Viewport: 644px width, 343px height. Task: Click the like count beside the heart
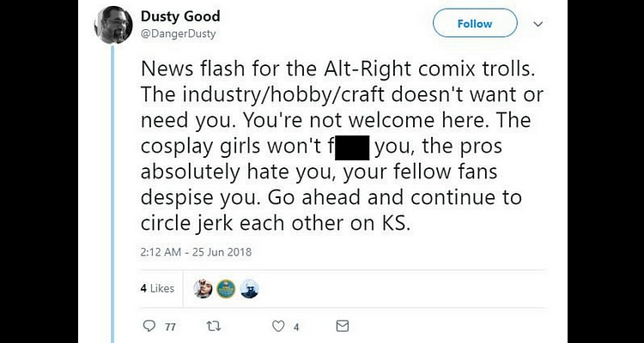295,327
